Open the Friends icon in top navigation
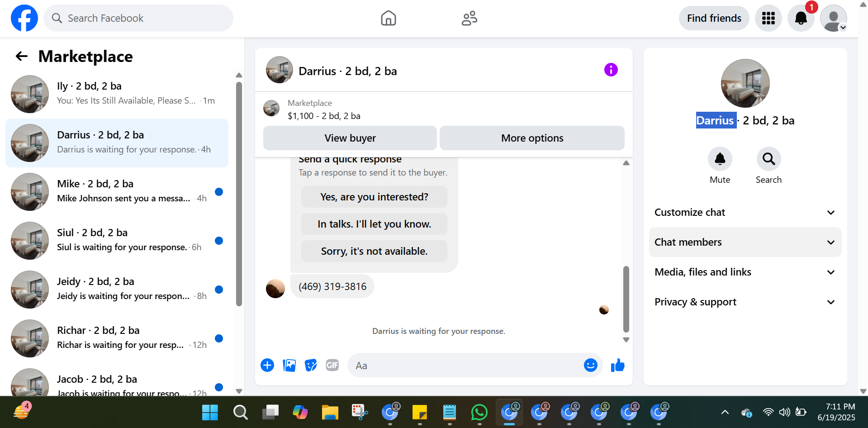The height and width of the screenshot is (428, 868). click(x=470, y=18)
